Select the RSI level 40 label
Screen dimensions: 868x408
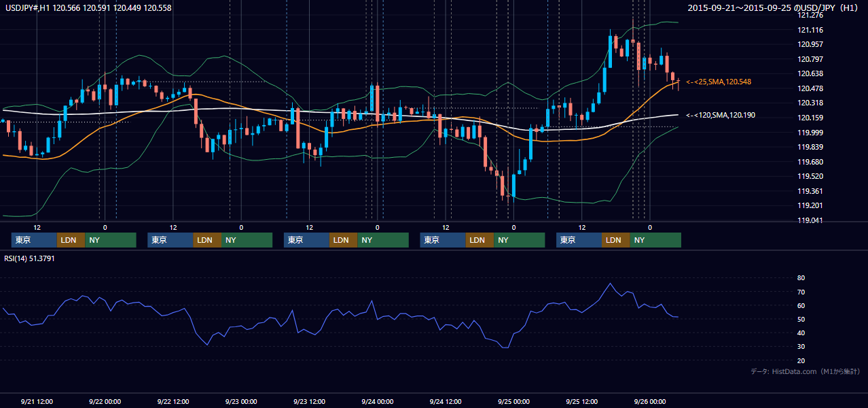801,333
